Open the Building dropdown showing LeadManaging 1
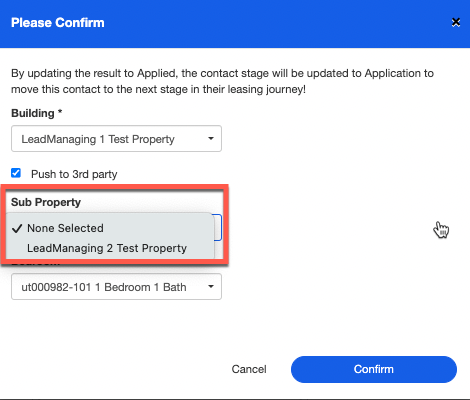Image resolution: width=470 pixels, height=400 pixels. [116, 139]
